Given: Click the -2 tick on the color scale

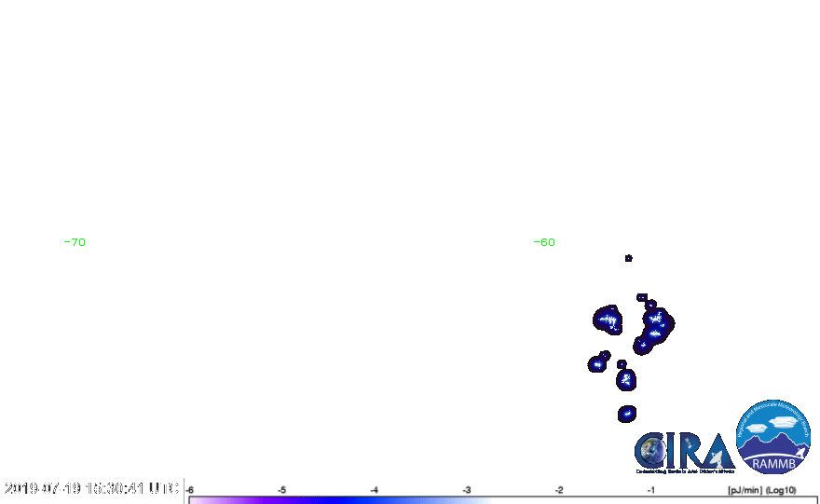Looking at the screenshot, I should 559,489.
